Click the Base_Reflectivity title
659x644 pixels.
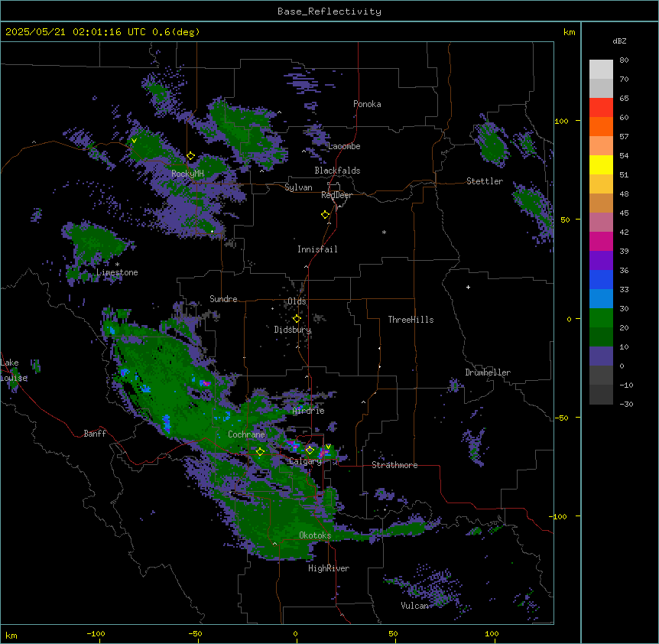329,11
